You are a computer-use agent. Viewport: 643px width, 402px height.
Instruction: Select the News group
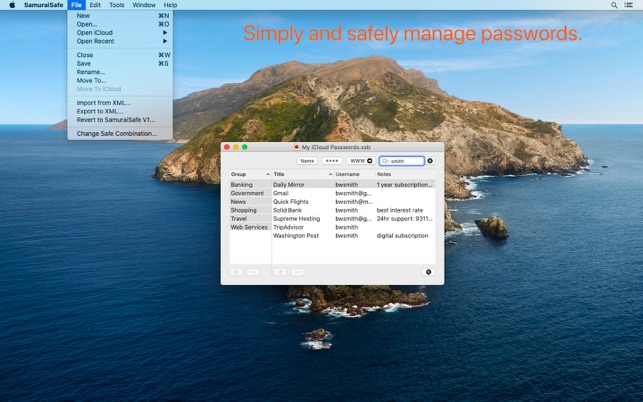tap(250, 202)
